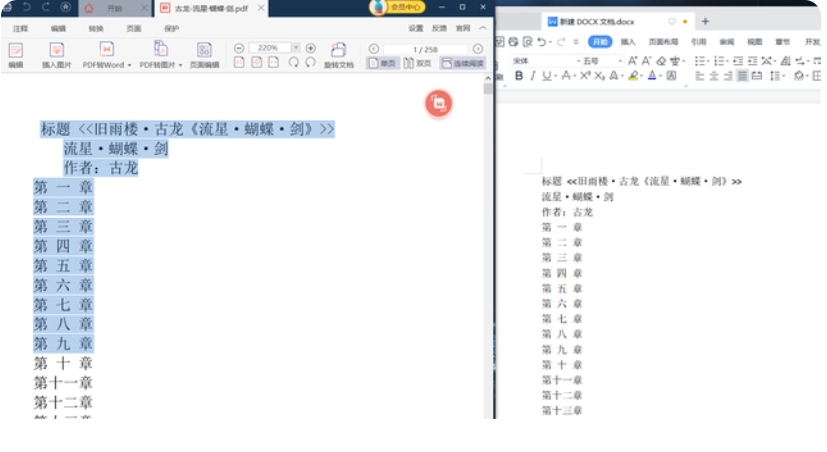Toggle italic formatting in Writer
This screenshot has width=827, height=452.
(x=532, y=76)
